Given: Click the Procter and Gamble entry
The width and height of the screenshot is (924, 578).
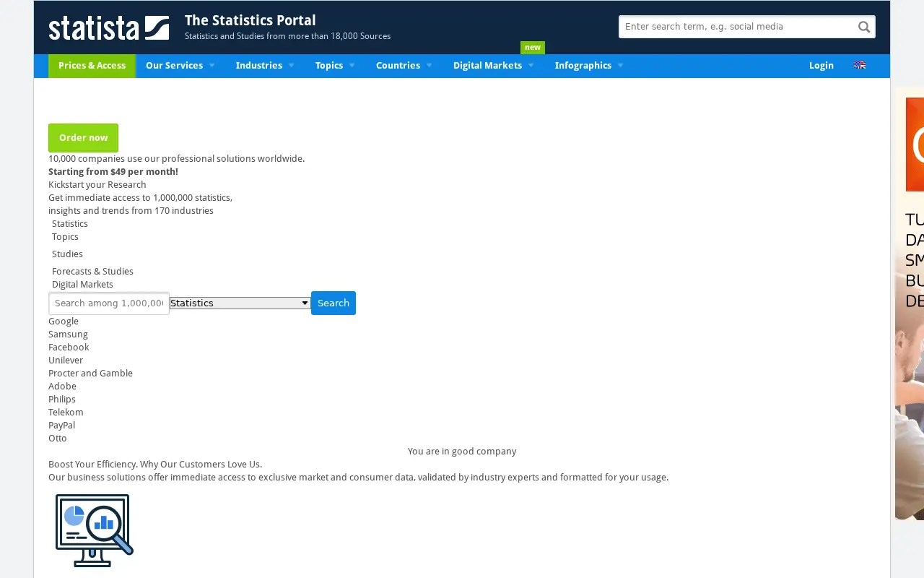Looking at the screenshot, I should (90, 374).
